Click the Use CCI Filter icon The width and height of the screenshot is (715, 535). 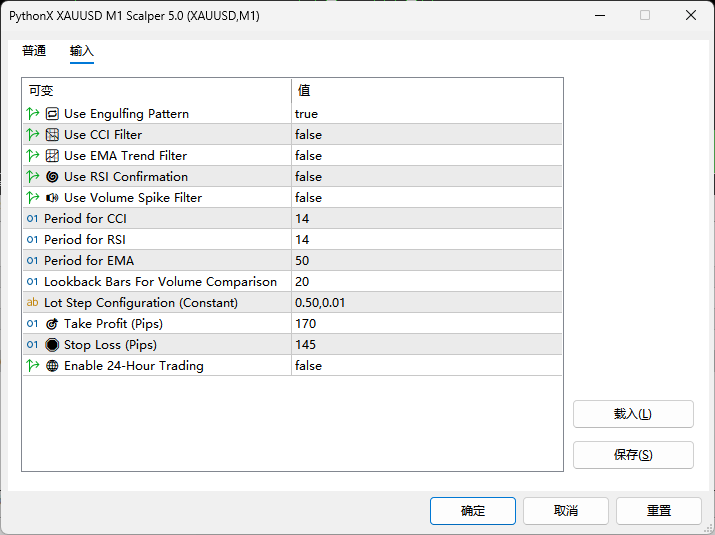52,135
